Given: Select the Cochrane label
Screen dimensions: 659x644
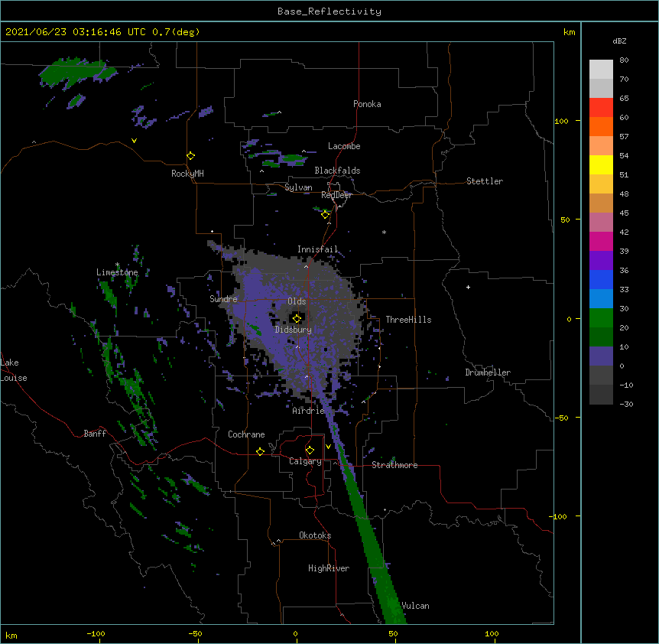Looking at the screenshot, I should (246, 434).
